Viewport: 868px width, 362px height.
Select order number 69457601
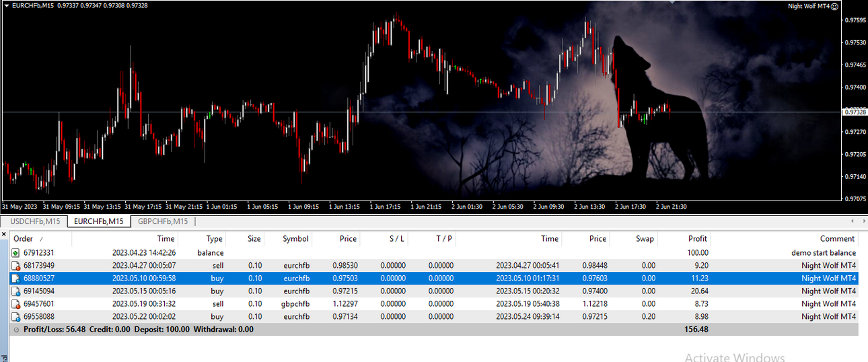click(39, 304)
